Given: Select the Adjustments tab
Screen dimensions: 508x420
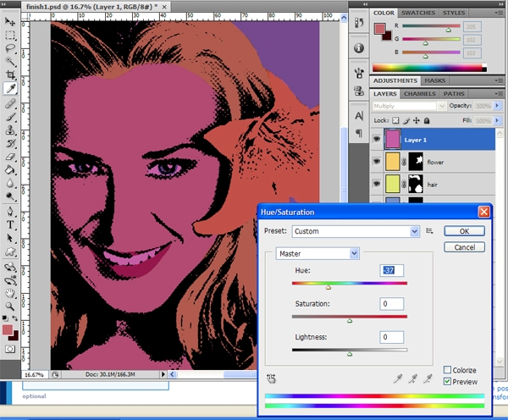Looking at the screenshot, I should coord(395,80).
